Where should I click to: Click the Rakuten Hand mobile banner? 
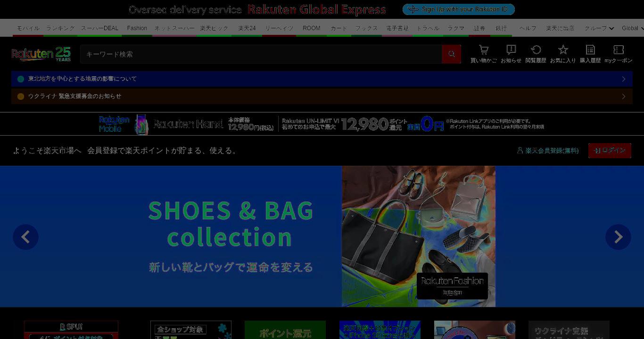[x=322, y=124]
